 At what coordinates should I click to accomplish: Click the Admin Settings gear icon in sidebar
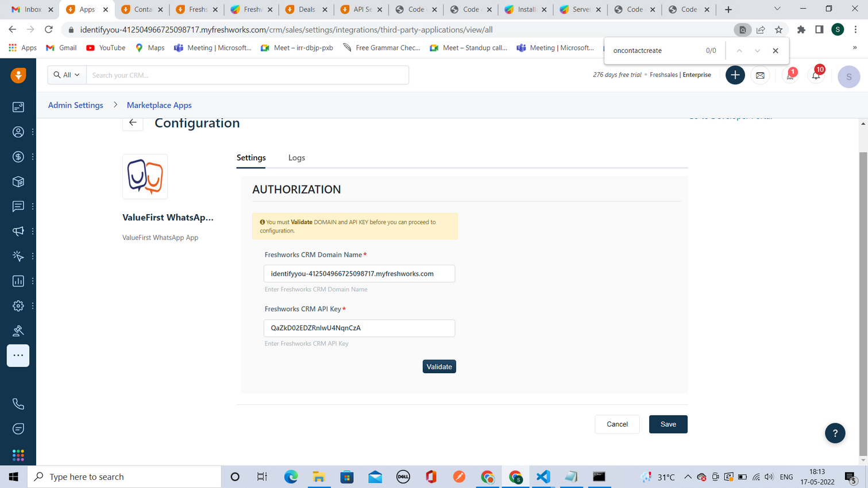pyautogui.click(x=18, y=306)
